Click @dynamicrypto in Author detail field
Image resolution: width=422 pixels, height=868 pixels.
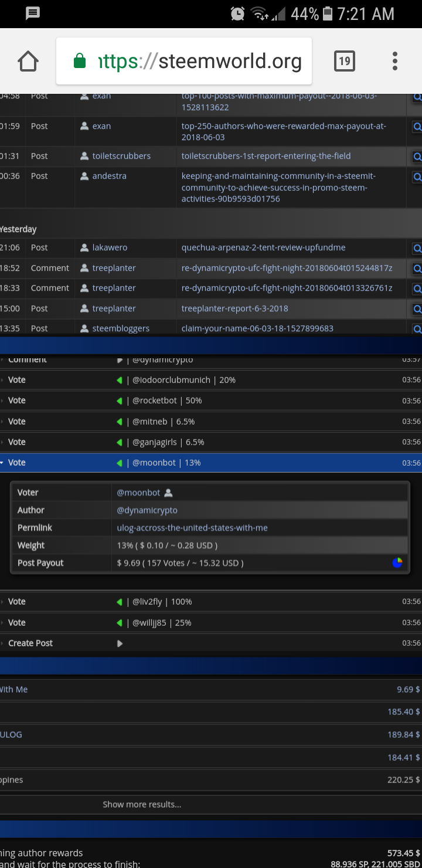tap(147, 510)
